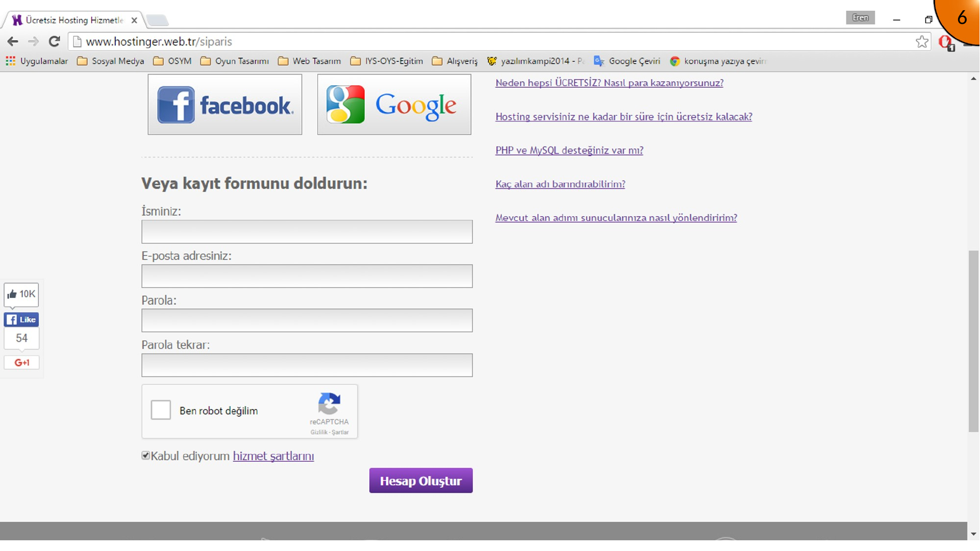Open the Alışveriş bookmark folder

[x=455, y=61]
